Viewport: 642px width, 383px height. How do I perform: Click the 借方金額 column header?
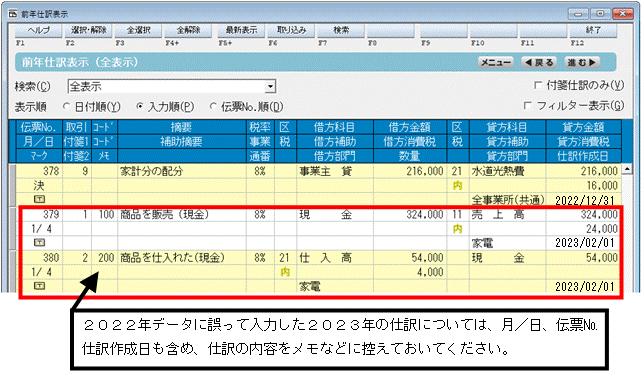click(409, 127)
